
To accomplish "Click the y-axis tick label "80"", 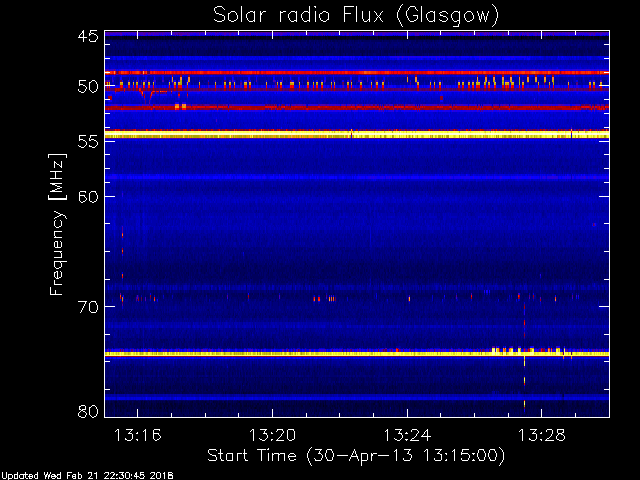I will click(88, 411).
